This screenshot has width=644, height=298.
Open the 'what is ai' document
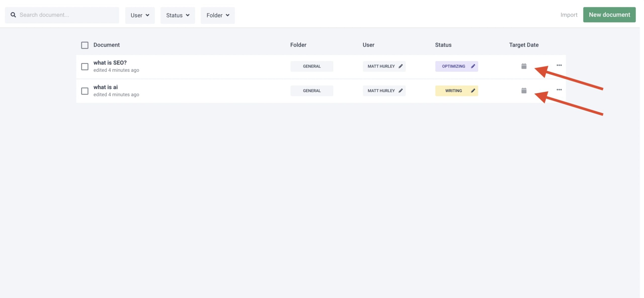pyautogui.click(x=105, y=87)
